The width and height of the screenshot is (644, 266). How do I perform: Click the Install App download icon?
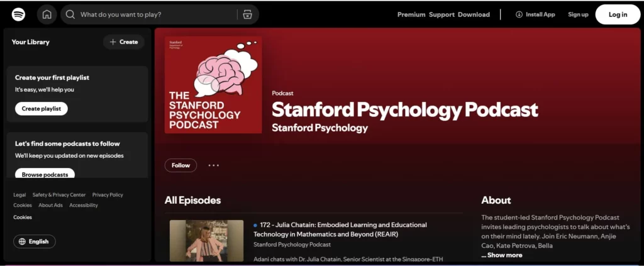tap(519, 14)
